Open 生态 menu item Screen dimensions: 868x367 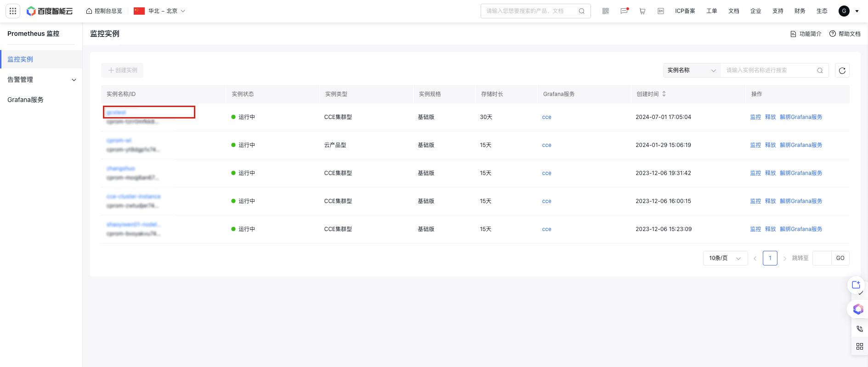pos(822,11)
